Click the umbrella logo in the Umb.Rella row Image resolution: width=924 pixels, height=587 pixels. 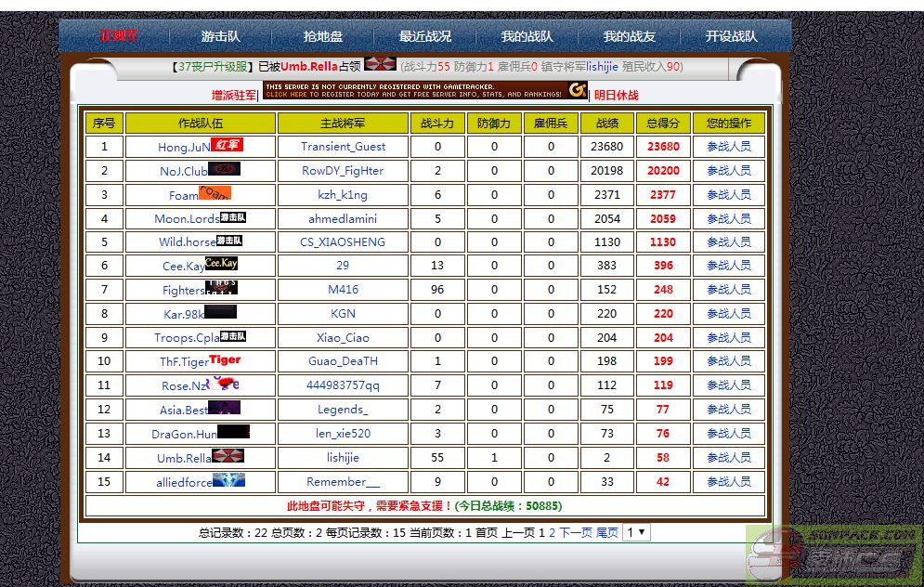pyautogui.click(x=228, y=456)
